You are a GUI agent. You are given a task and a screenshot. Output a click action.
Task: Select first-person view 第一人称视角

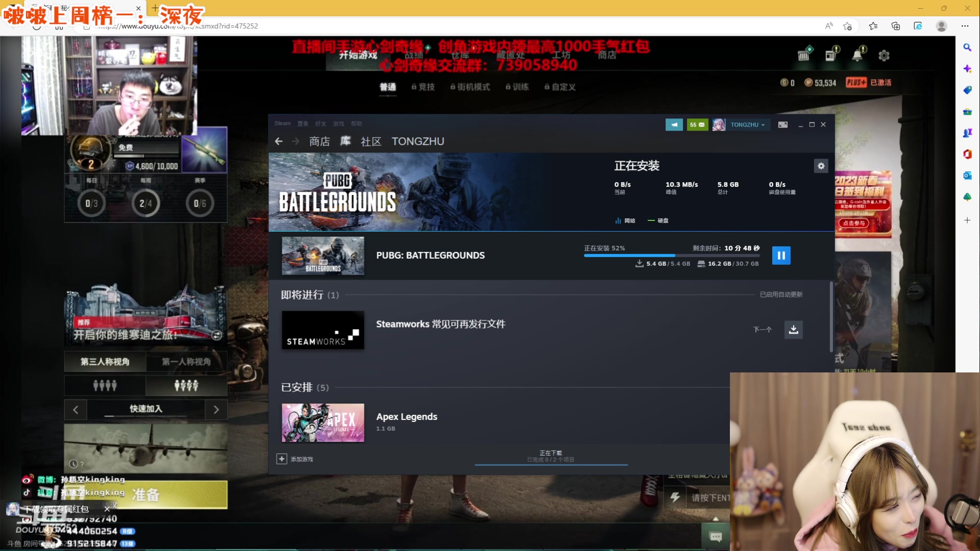pos(186,362)
